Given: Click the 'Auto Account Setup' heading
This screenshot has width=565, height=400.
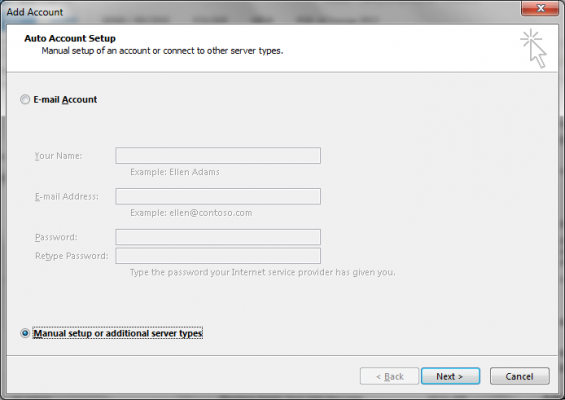Looking at the screenshot, I should [x=70, y=38].
